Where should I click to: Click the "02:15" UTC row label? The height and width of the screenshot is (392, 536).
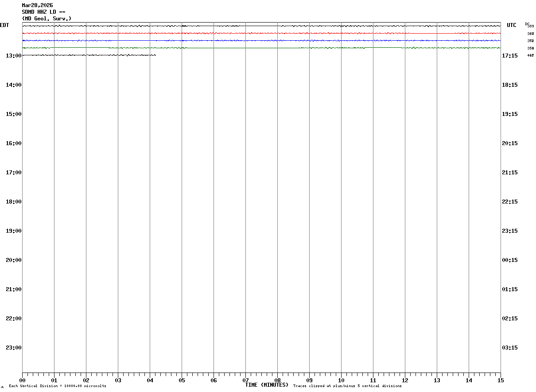pos(510,318)
